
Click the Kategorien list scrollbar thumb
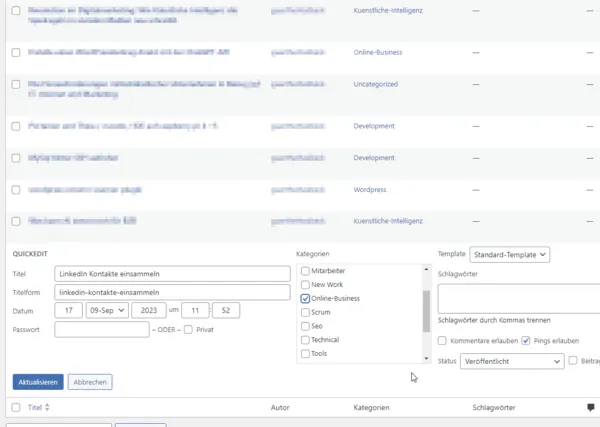[x=426, y=311]
